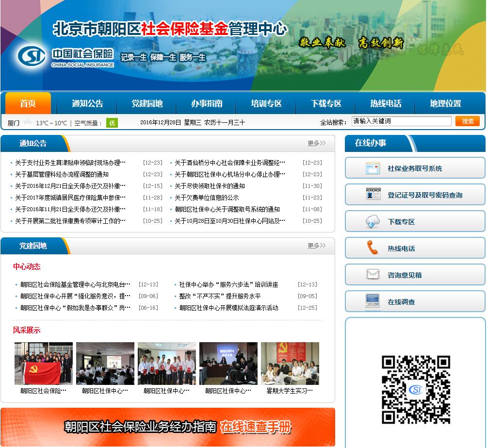Open article 社保中心举办“服务六步法”培训讲座
The height and width of the screenshot is (448, 487).
(x=228, y=284)
